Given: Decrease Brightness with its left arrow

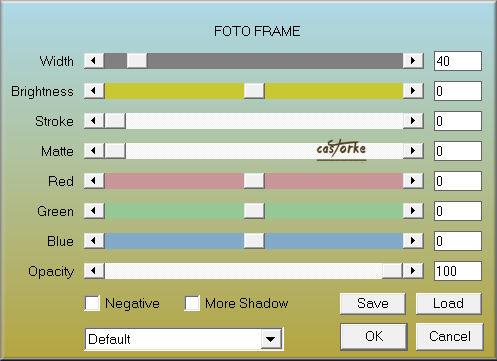Looking at the screenshot, I should tap(94, 91).
